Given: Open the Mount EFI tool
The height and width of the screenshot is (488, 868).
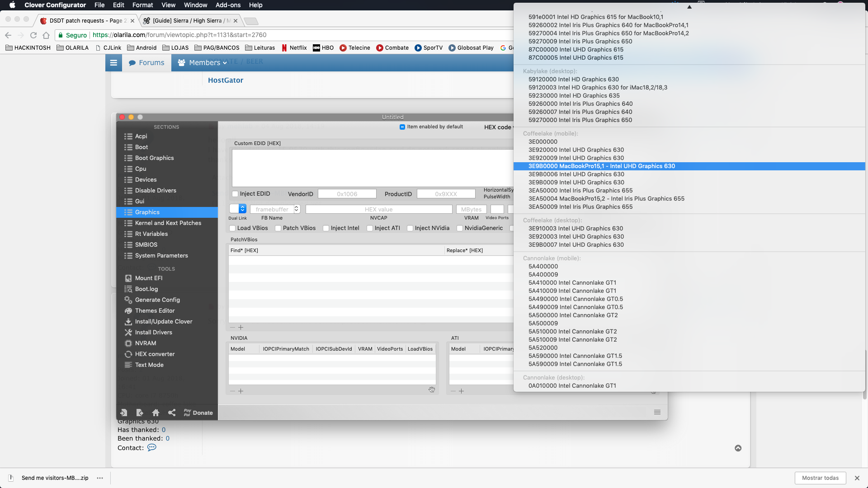Looking at the screenshot, I should (148, 278).
